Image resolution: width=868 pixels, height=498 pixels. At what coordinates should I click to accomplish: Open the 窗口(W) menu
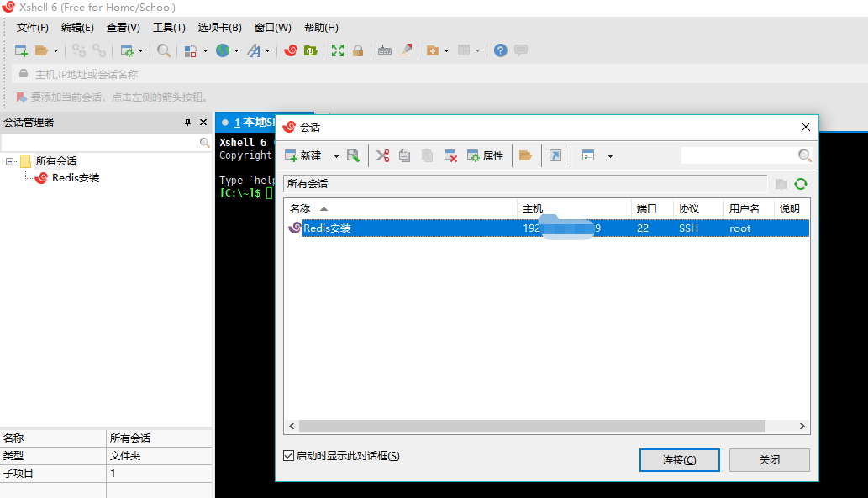(x=272, y=27)
